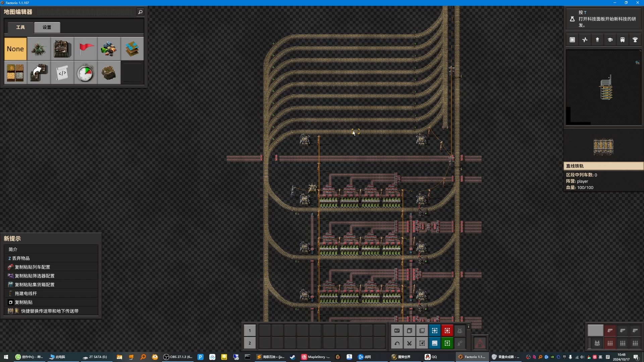The height and width of the screenshot is (362, 644).
Task: Select the red flag force tool
Action: [x=86, y=49]
